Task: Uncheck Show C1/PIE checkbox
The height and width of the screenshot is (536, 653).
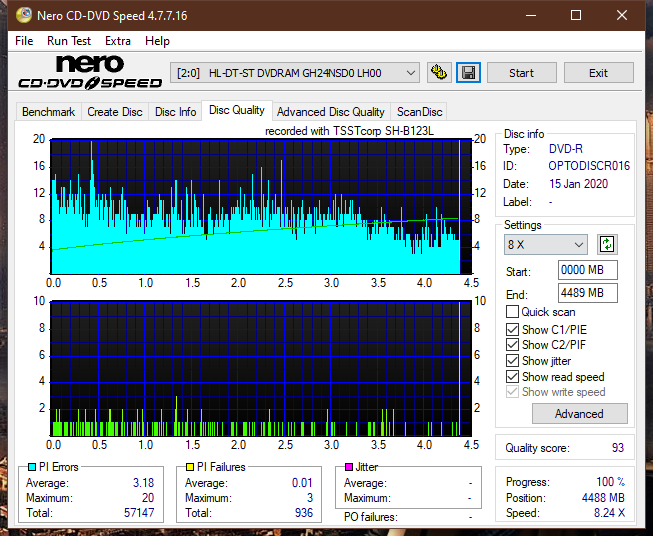Action: click(513, 329)
